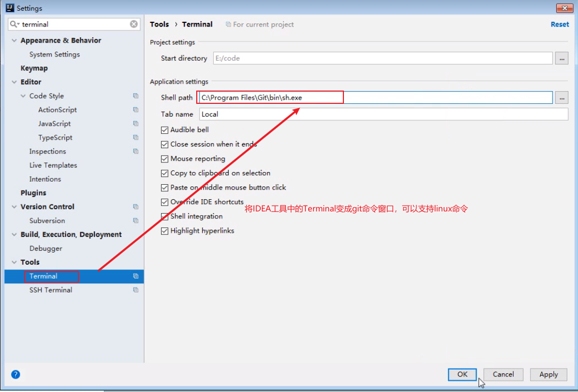578x392 pixels.
Task: Toggle the Audible bell checkbox
Action: pos(164,130)
